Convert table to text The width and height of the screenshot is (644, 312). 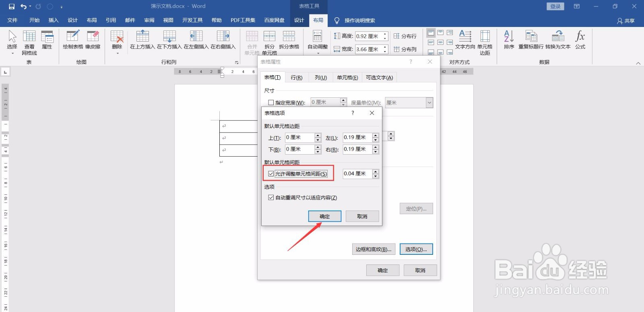[x=558, y=40]
